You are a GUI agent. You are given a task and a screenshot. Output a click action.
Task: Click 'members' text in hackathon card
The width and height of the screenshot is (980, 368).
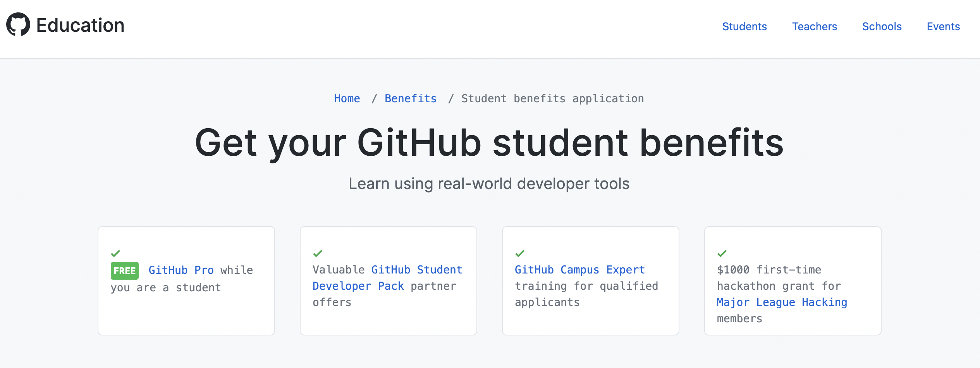[x=739, y=318]
